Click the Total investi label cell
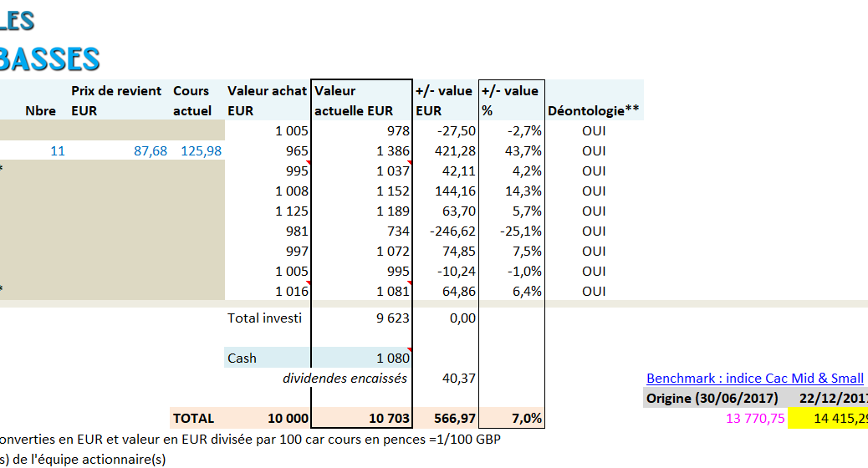Screen dimensions: 868x468 coord(264,318)
